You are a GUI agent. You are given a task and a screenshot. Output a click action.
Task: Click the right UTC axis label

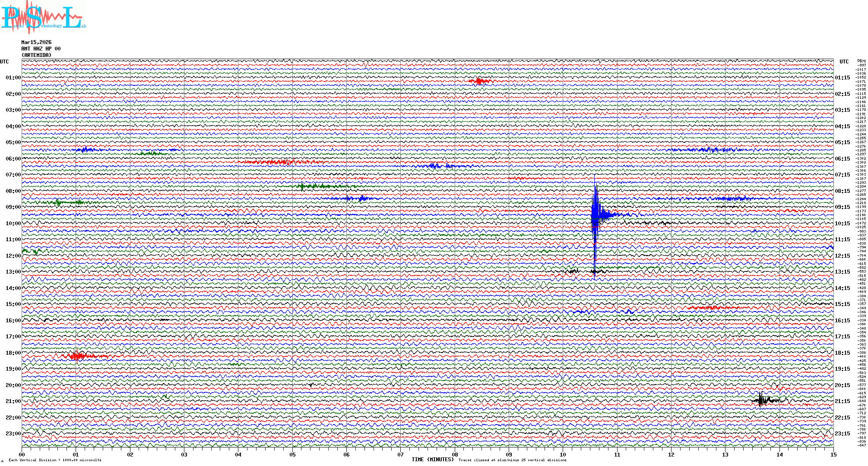click(x=844, y=62)
